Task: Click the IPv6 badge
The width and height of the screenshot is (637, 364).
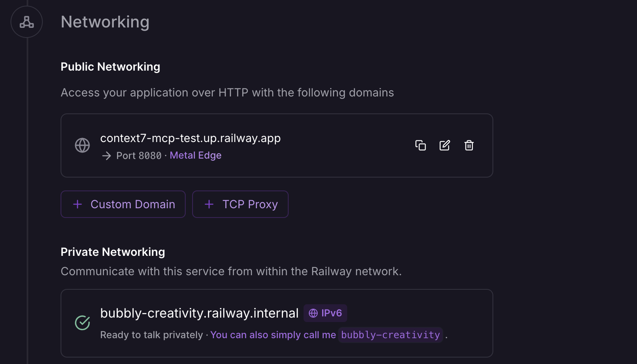Action: point(325,312)
